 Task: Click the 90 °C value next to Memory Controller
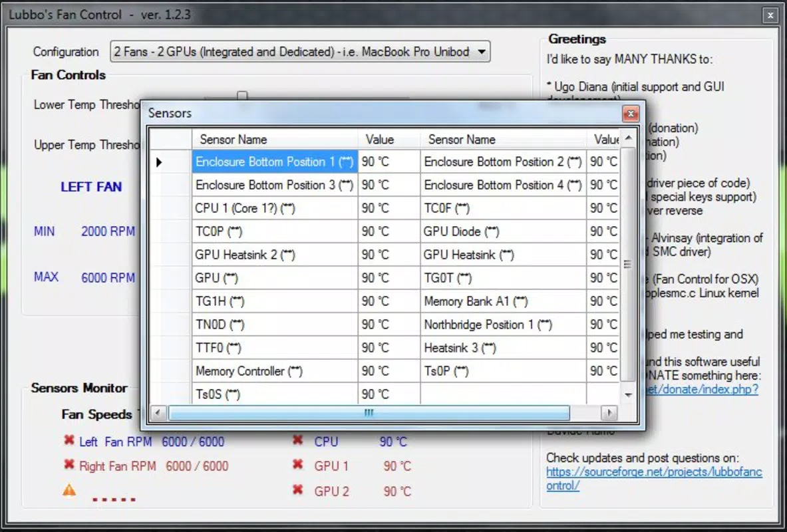click(389, 371)
